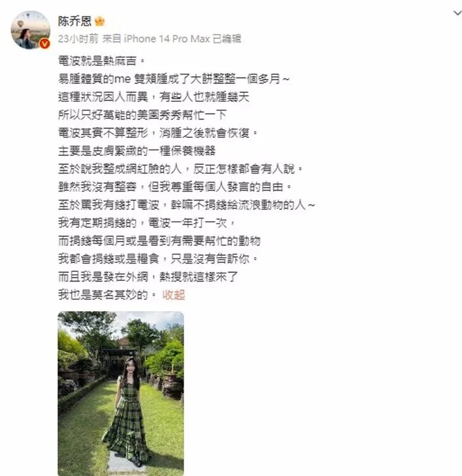Click the line mentioning 網紅臉
Image resolution: width=462 pixels, height=476 pixels.
pos(181,169)
